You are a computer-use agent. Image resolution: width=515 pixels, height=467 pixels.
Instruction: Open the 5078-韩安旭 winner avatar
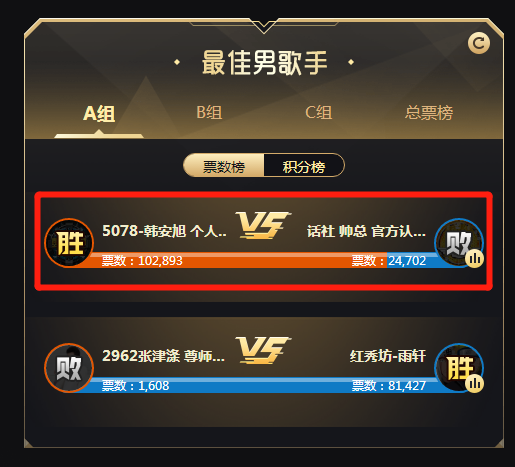click(x=69, y=243)
